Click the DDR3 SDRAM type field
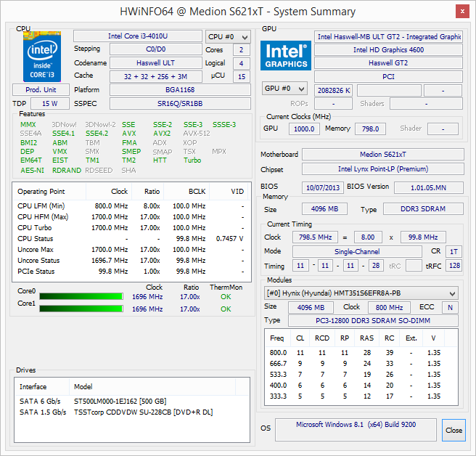 coord(423,208)
